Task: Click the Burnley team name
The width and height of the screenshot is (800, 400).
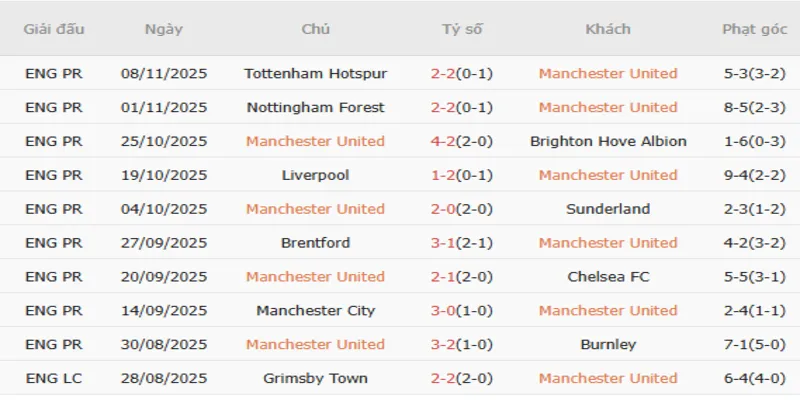Action: click(x=608, y=345)
